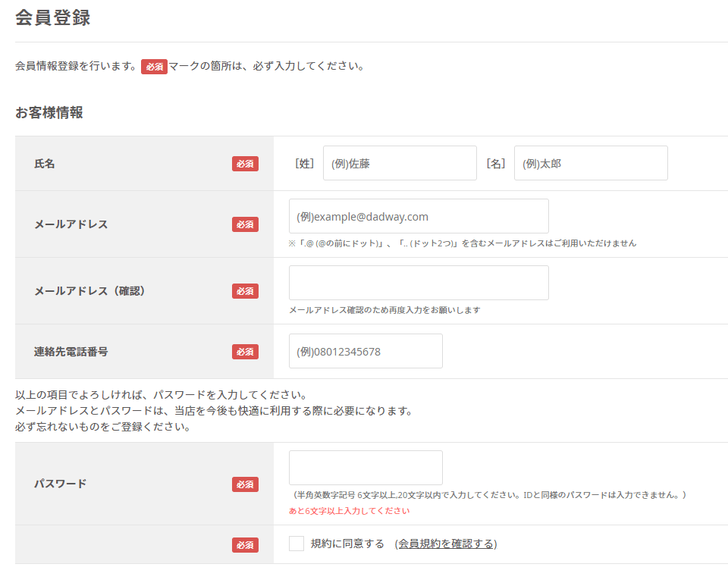Click the 連絡先電話番号 field label
This screenshot has height=586, width=728.
tap(71, 352)
